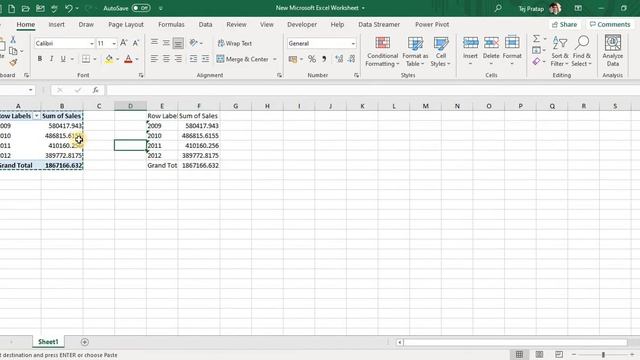Open the Page Layout tab
This screenshot has width=640, height=360.
point(126,24)
